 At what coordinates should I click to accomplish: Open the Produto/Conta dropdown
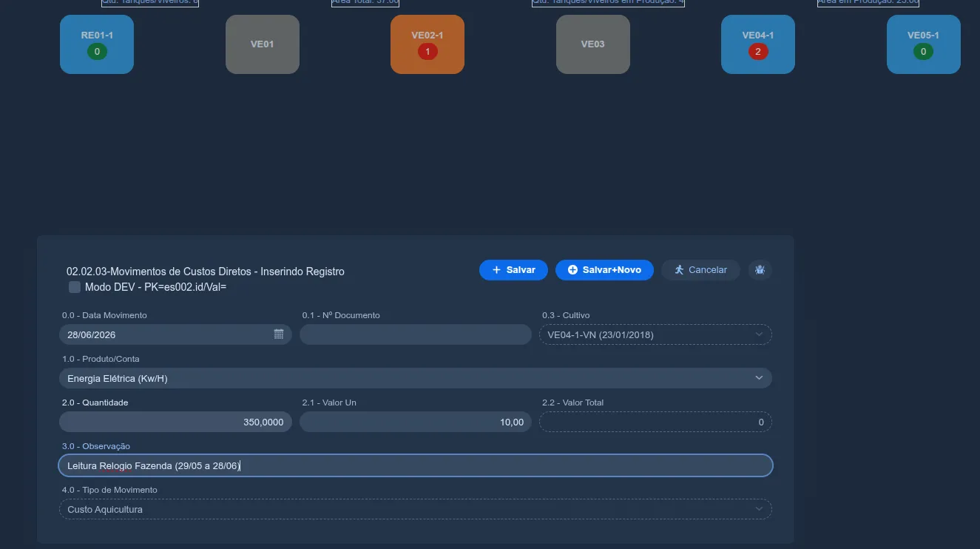pos(416,378)
